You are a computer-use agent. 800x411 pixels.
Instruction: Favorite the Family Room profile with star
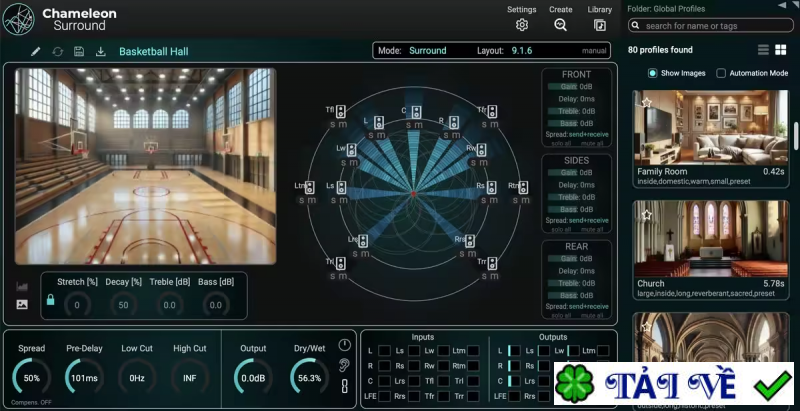coord(647,102)
